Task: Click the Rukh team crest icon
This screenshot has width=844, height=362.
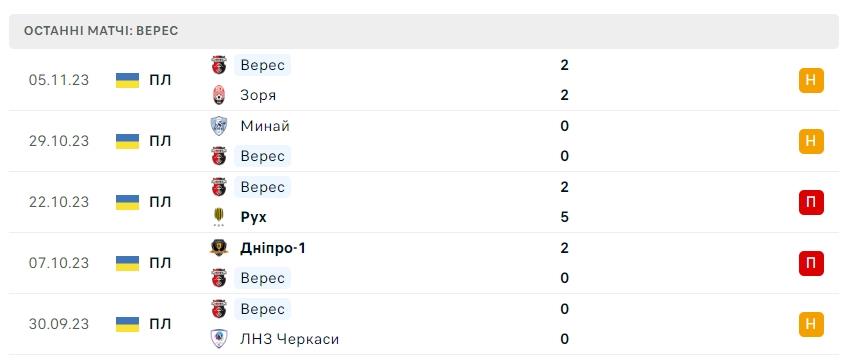Action: pos(219,217)
